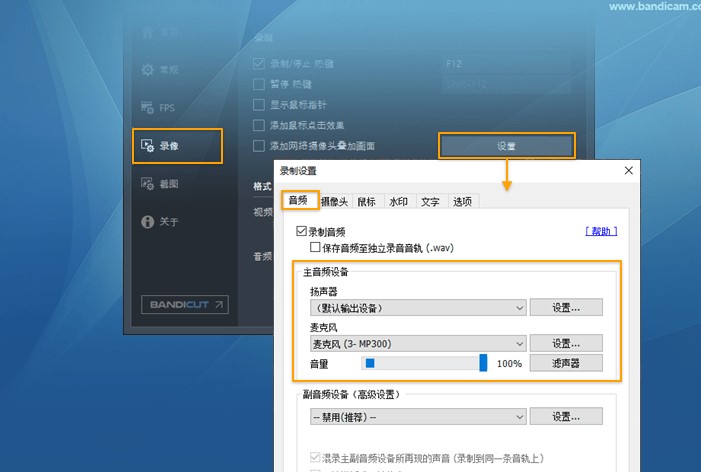Click the Shift+F12 pause hotkey field
The height and width of the screenshot is (472, 701).
(507, 84)
